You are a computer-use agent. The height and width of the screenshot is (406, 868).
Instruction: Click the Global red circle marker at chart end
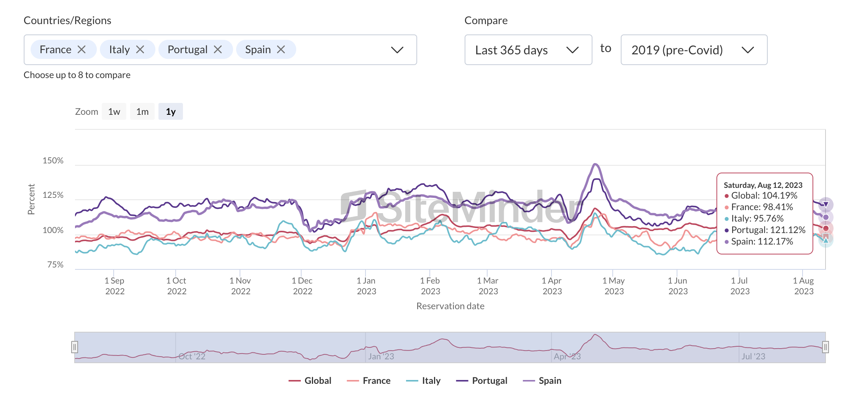[x=826, y=228]
